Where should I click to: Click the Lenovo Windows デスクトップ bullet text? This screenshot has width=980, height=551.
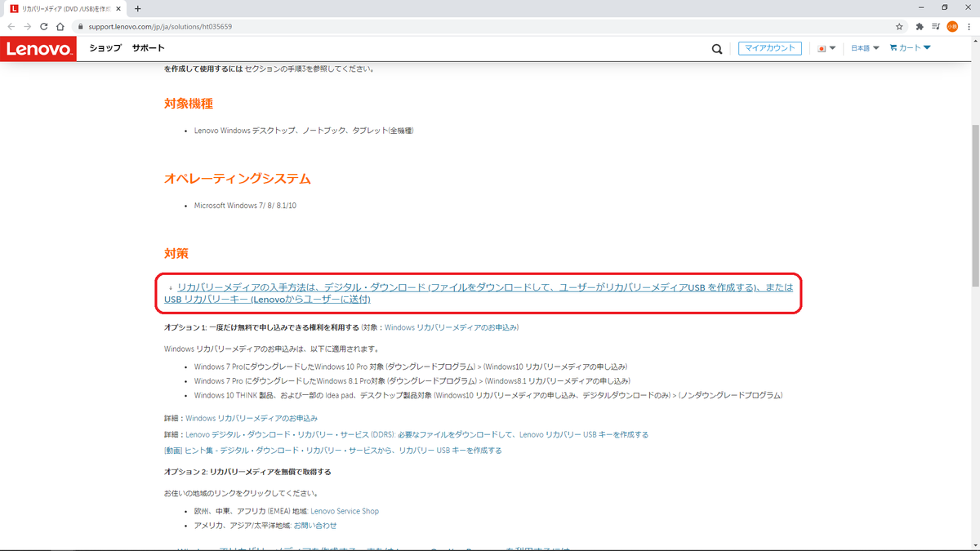(x=304, y=131)
